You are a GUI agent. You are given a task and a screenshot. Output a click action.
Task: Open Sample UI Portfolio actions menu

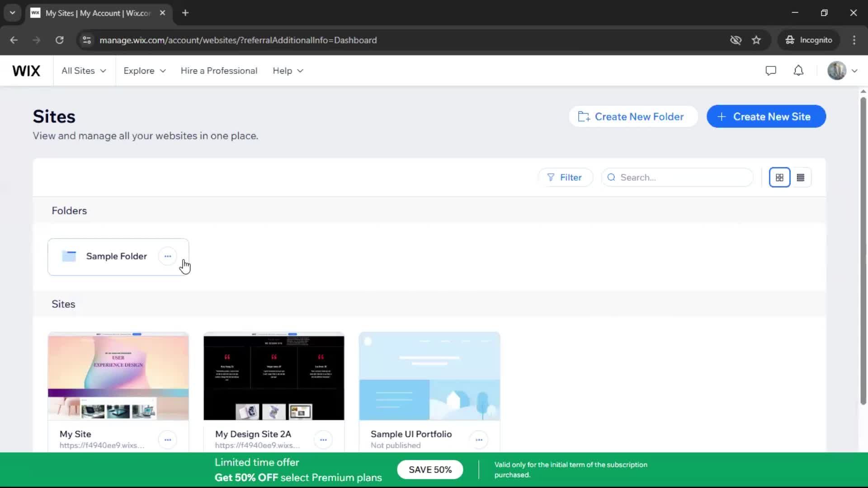click(479, 440)
